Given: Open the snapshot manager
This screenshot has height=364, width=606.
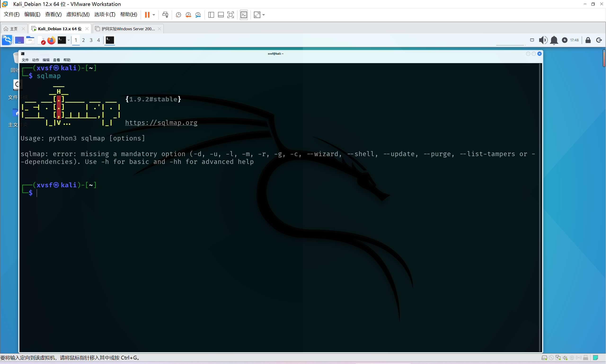Looking at the screenshot, I should point(198,15).
